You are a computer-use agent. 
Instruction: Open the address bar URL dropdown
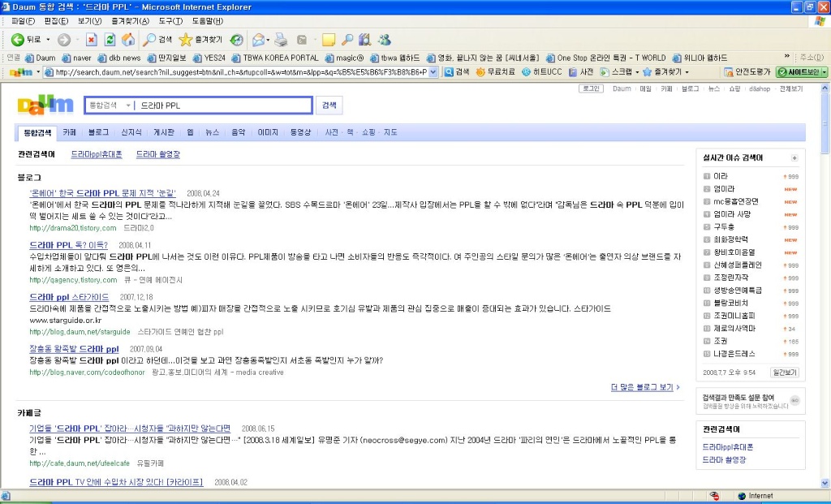pyautogui.click(x=433, y=72)
